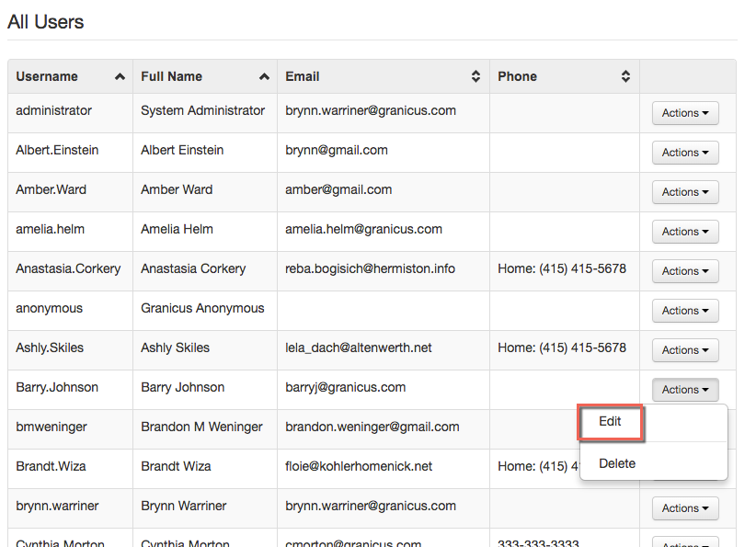Select Edit from the Actions menu

610,422
